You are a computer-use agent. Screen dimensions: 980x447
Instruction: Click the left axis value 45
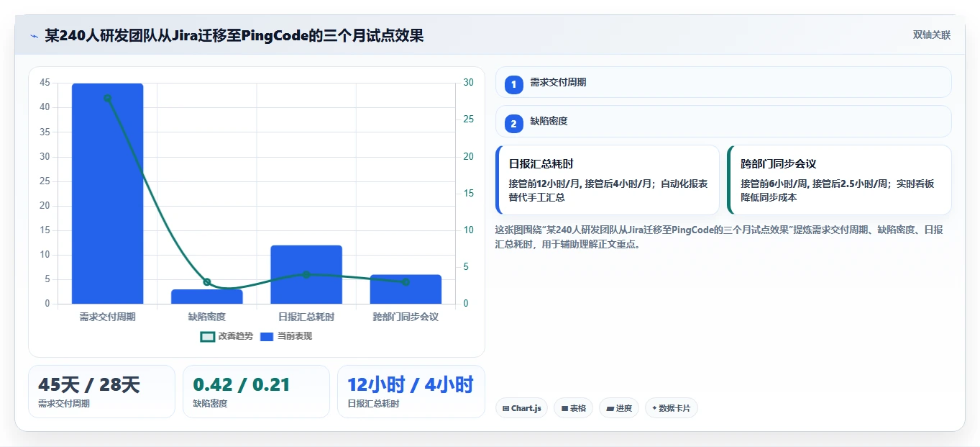[45, 83]
